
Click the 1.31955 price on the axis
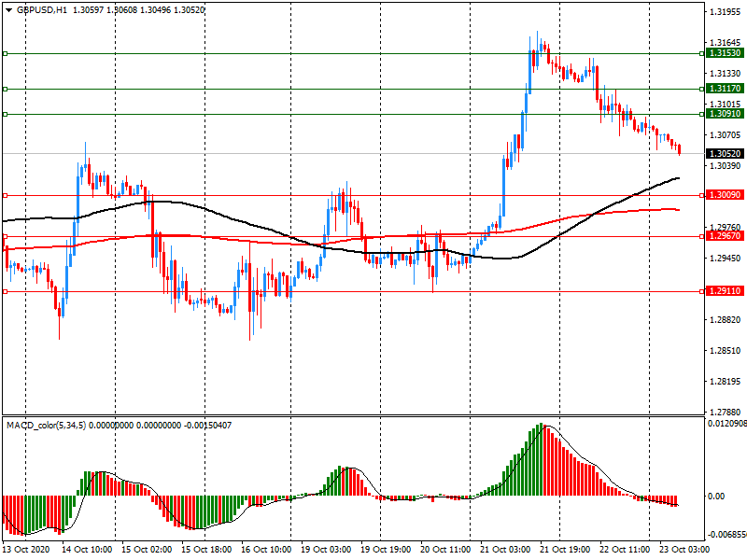725,12
